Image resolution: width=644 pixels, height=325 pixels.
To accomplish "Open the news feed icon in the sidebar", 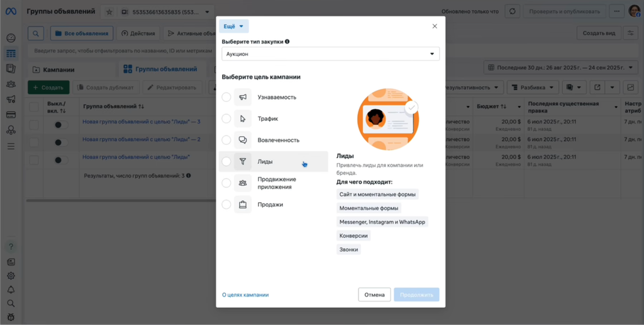I will (x=11, y=262).
